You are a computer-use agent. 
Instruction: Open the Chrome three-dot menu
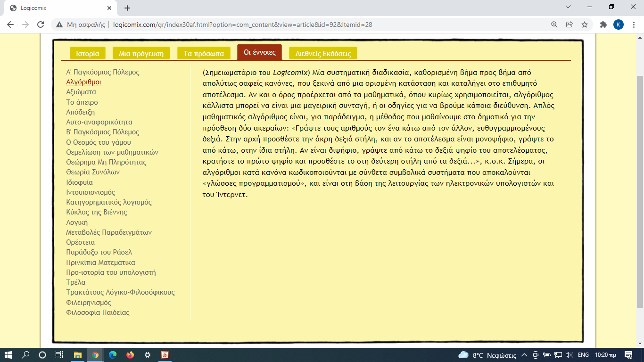(x=633, y=25)
